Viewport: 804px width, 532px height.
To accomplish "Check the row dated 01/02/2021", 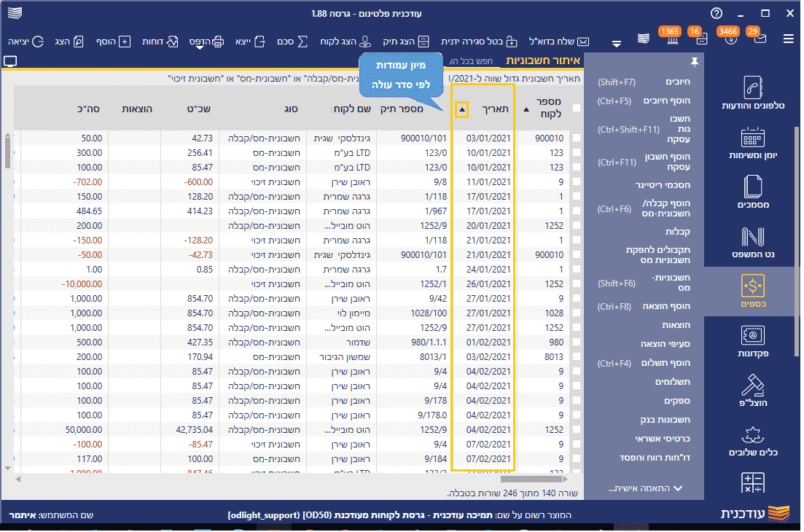I will pyautogui.click(x=577, y=342).
